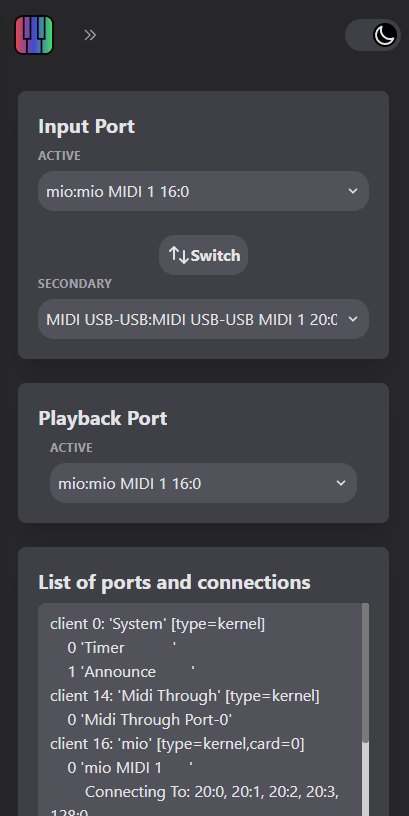The height and width of the screenshot is (816, 409).
Task: Click the SECONDARY label text
Action: tap(75, 284)
